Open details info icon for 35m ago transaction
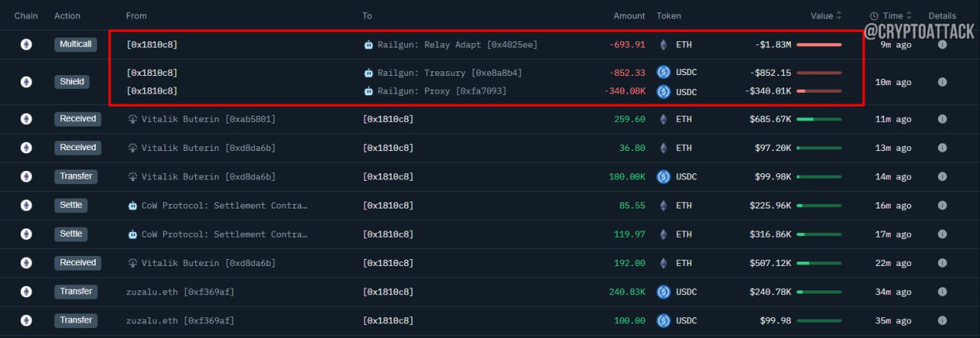This screenshot has height=338, width=980. coord(942,320)
